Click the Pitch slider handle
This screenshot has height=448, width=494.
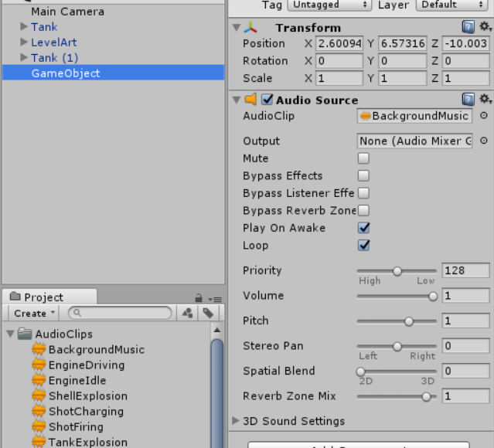click(x=409, y=321)
